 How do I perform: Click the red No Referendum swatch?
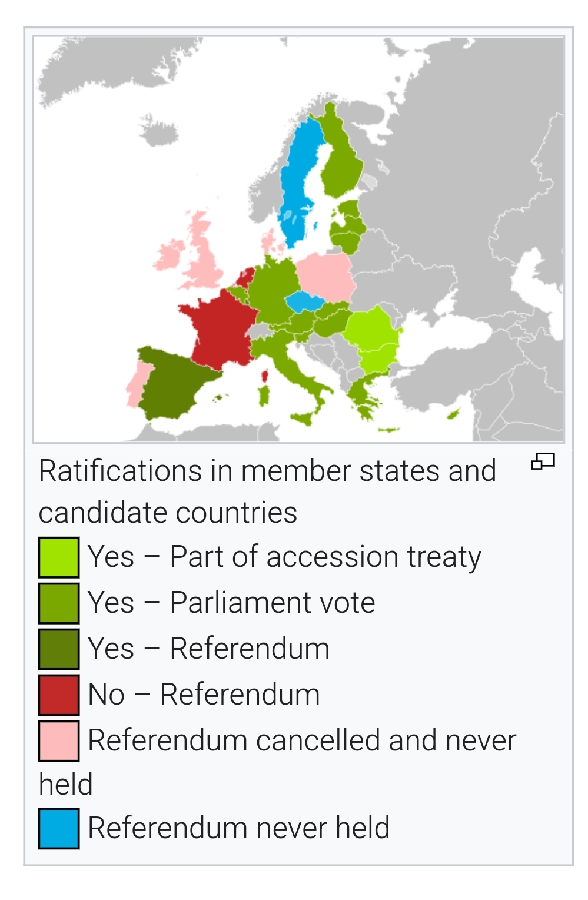59,695
